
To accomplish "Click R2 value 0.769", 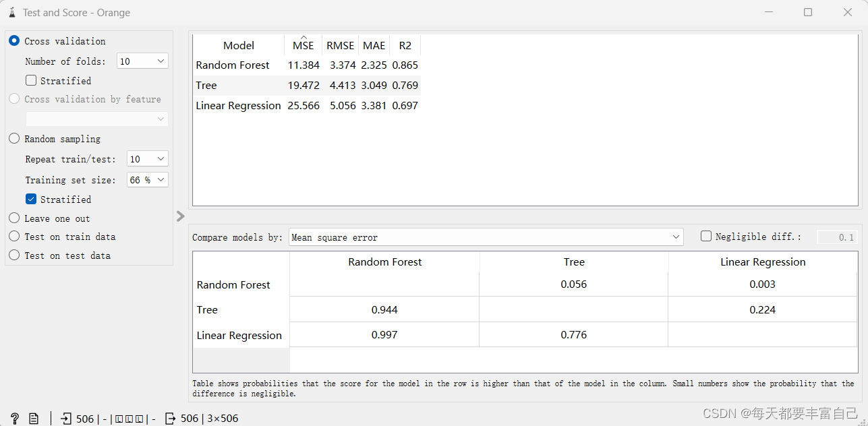I will point(405,86).
